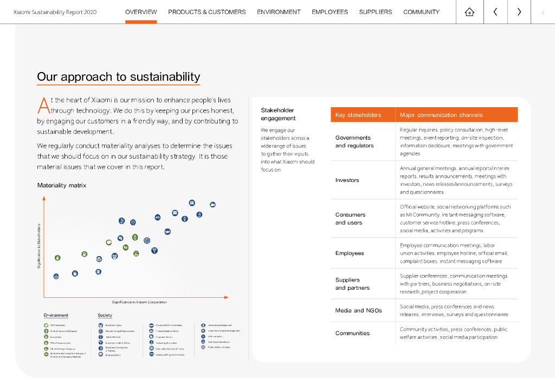Click 'Xiaomi Sustainability Report 2020' title text
Image resolution: width=555 pixels, height=392 pixels.
point(55,12)
